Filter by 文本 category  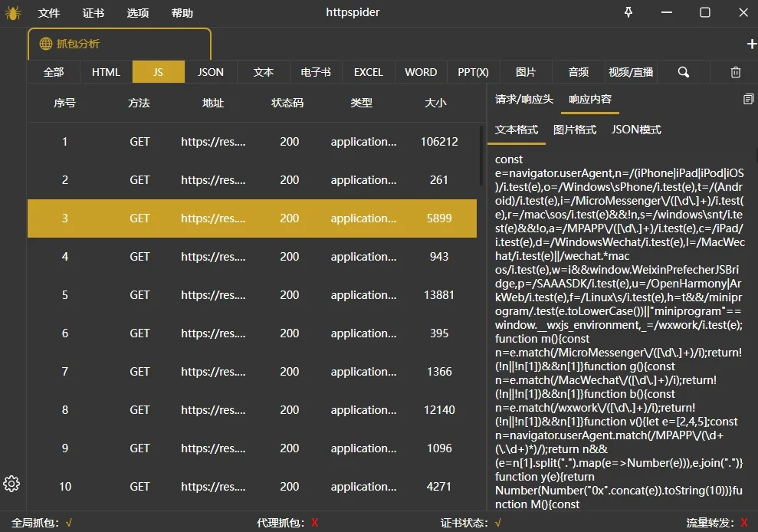[264, 72]
